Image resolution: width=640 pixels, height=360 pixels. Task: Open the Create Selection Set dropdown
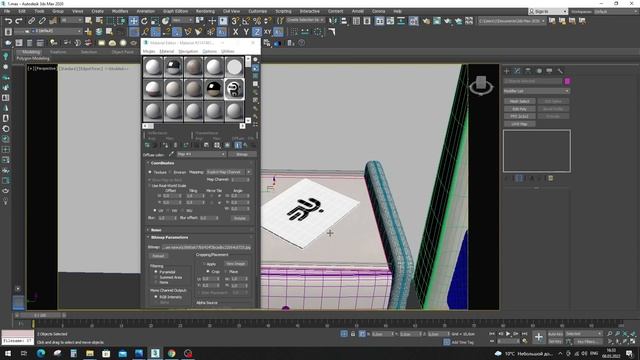click(x=305, y=20)
